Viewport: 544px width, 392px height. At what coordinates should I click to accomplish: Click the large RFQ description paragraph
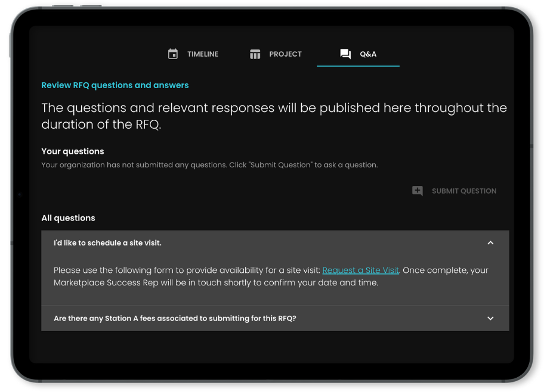tap(274, 116)
